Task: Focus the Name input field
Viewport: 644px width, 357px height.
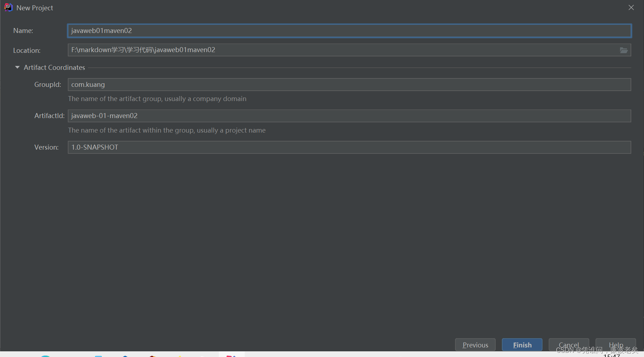Action: point(349,30)
